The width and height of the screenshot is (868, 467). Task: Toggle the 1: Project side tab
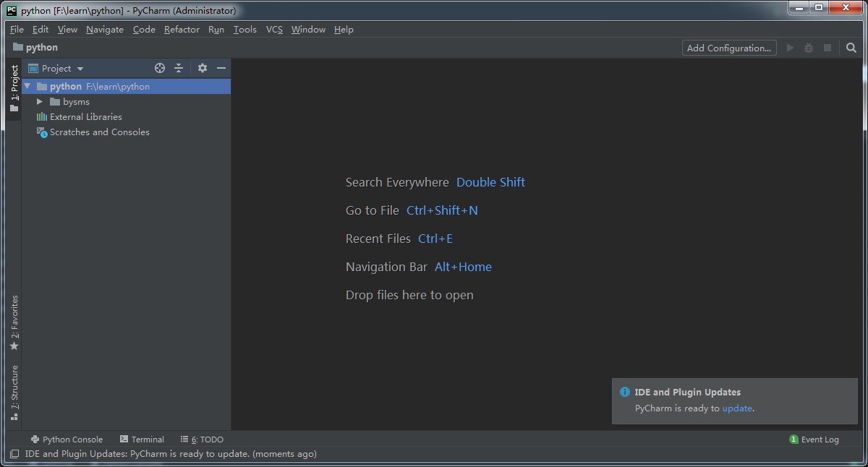(x=14, y=89)
